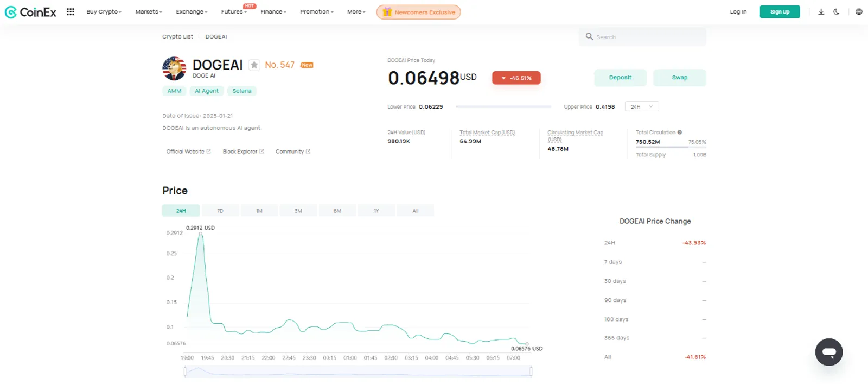Click the Community external link icon

tap(308, 152)
